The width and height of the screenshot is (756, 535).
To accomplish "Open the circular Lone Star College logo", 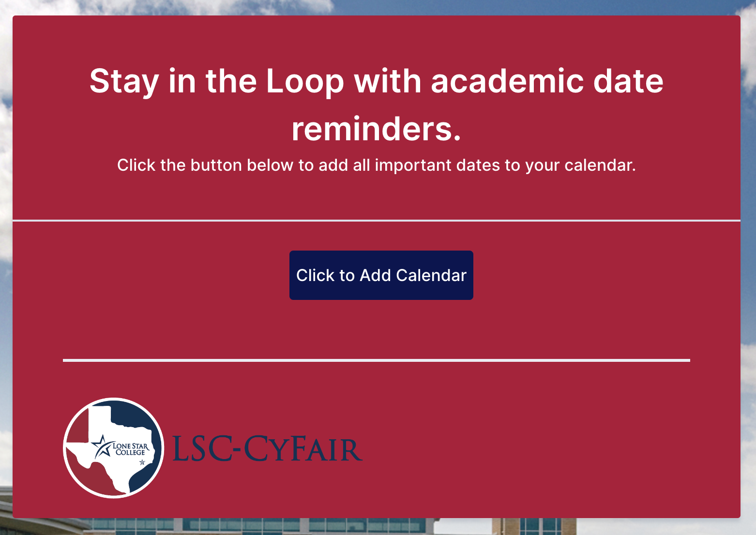I will [113, 448].
